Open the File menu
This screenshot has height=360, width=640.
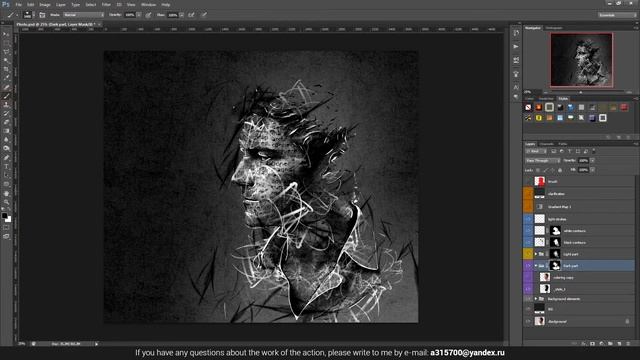pos(18,5)
